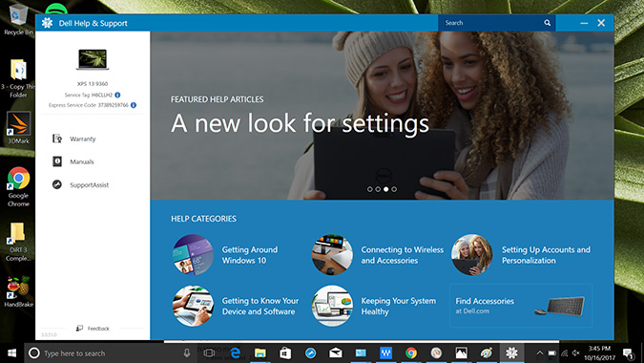Click the Dell Help & Support taskbar icon
The width and height of the screenshot is (644, 363).
[511, 353]
